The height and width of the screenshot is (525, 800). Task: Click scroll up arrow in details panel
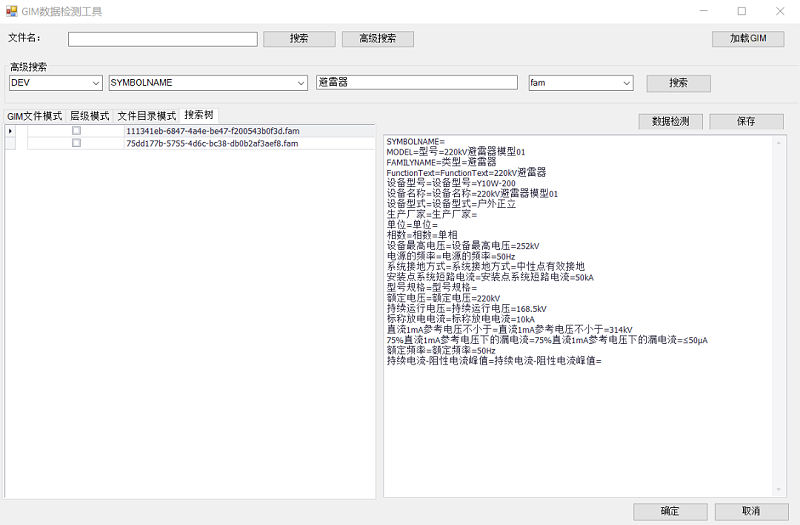[779, 143]
